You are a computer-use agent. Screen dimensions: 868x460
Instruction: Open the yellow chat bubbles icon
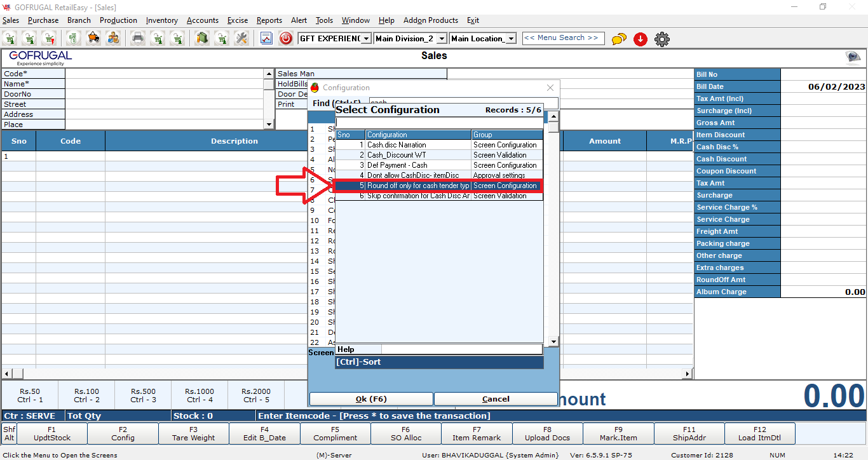pos(619,39)
